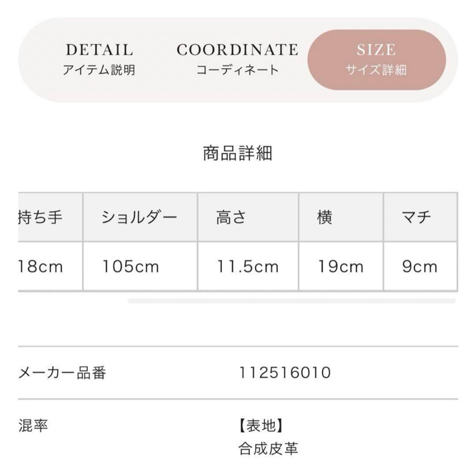
Task: Select the 合成皮革 material text
Action: pos(268,449)
